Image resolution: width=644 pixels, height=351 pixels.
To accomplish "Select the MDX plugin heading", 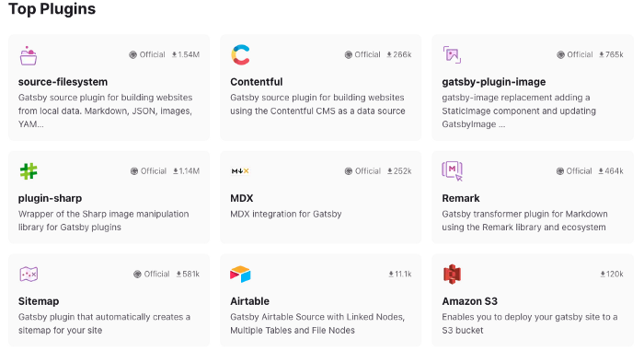I will 241,198.
